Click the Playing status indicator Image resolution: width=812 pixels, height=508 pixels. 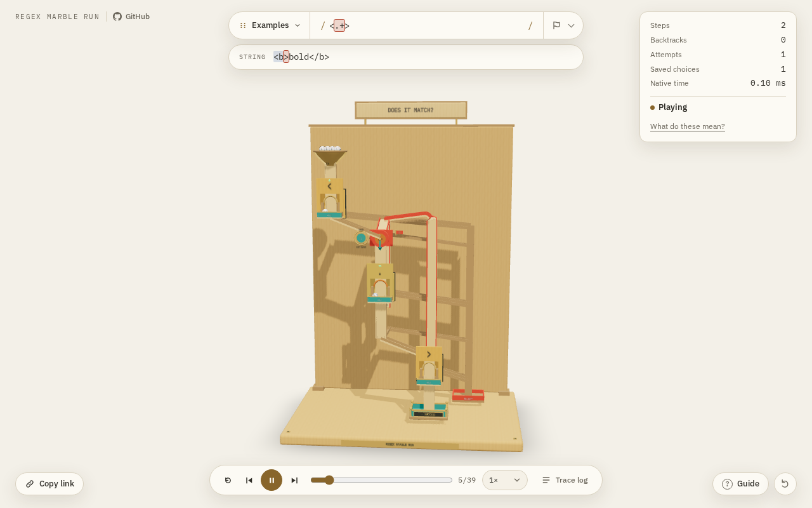[669, 107]
